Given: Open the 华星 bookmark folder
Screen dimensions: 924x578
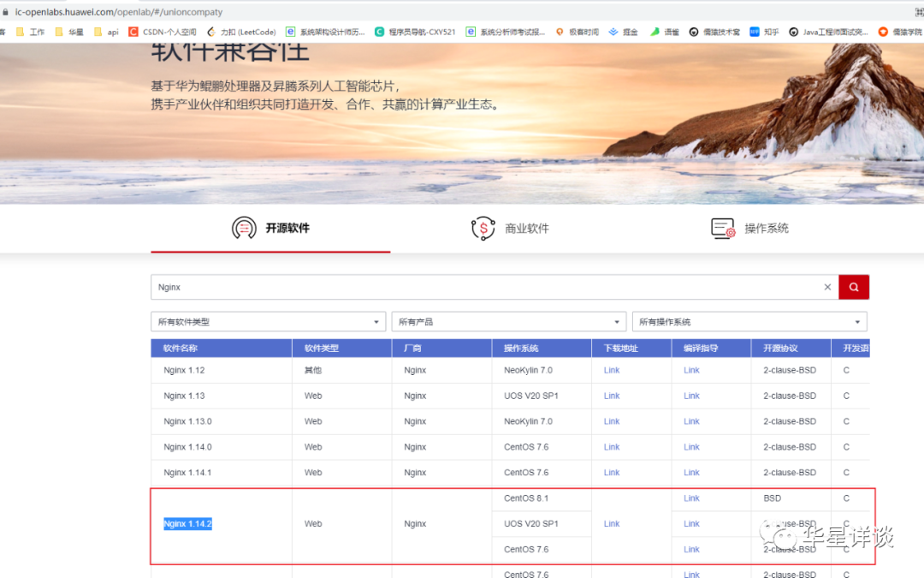Looking at the screenshot, I should [x=69, y=32].
